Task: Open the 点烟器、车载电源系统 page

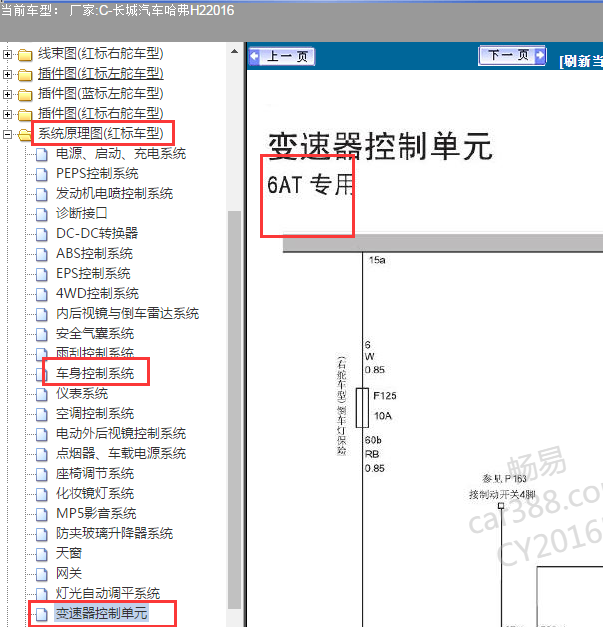Action: pyautogui.click(x=121, y=453)
